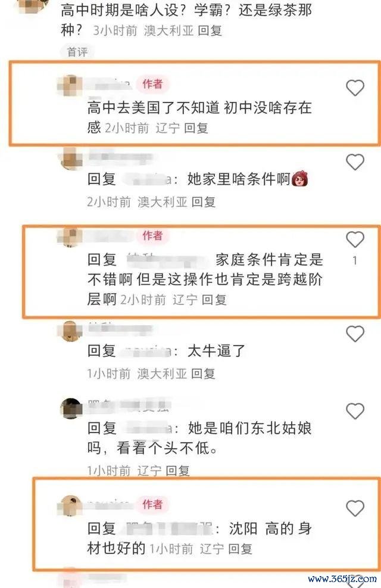Reply to the 她家里啥条件啊 comment
Image resolution: width=381 pixels, height=588 pixels.
coord(204,202)
